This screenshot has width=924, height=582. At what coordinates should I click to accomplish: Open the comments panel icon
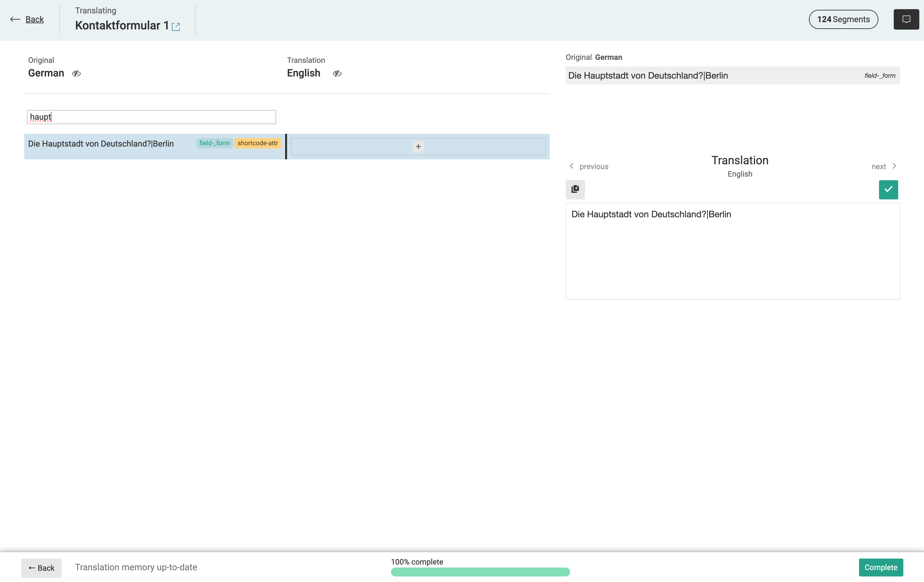coord(906,19)
